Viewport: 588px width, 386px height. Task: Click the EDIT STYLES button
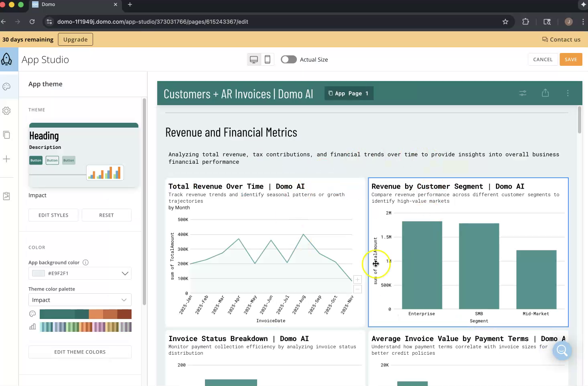point(53,215)
